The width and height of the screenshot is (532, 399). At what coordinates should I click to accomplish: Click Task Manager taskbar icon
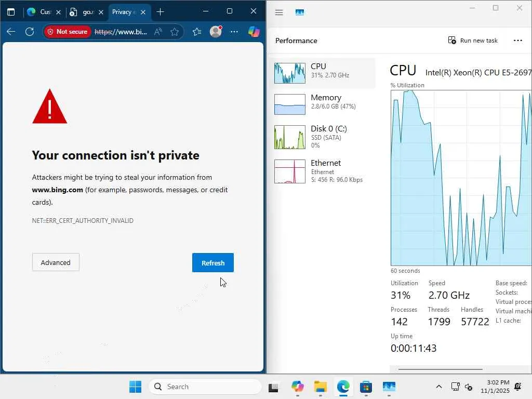coord(389,387)
